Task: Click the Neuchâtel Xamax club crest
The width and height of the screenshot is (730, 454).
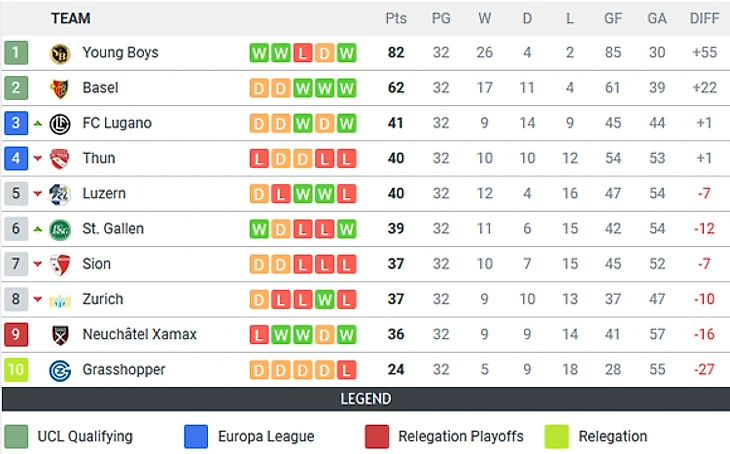Action: 60,335
